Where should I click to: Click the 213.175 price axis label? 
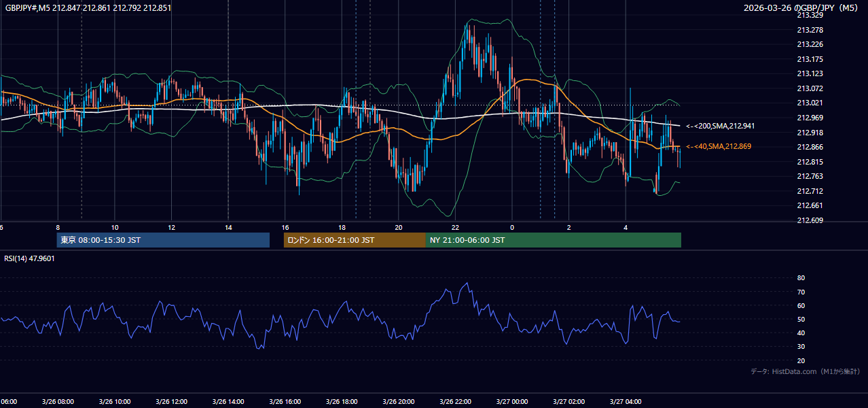tap(810, 59)
